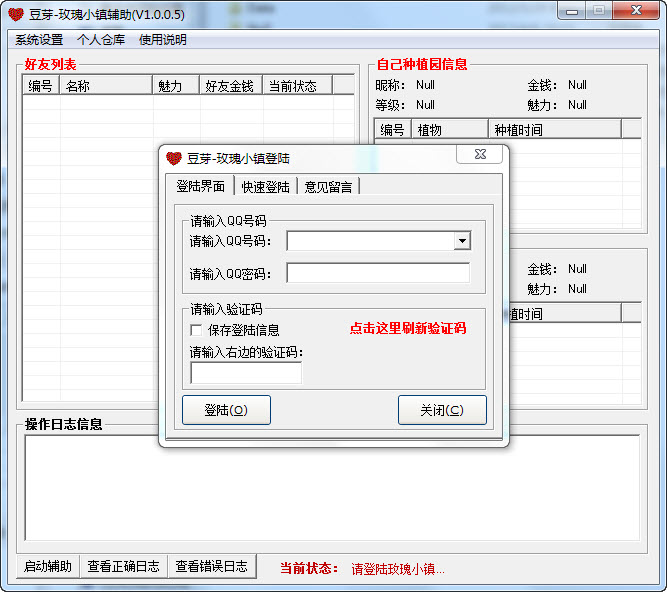Sort friend list by 编号 column
This screenshot has height=592, width=667.
41,85
